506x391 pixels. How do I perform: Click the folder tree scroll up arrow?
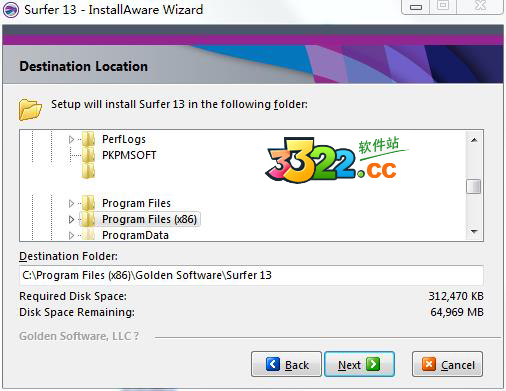(x=474, y=140)
